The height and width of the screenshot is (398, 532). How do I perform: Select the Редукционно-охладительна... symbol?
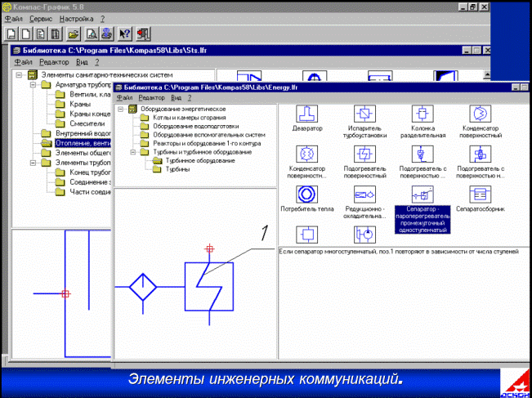coord(364,195)
